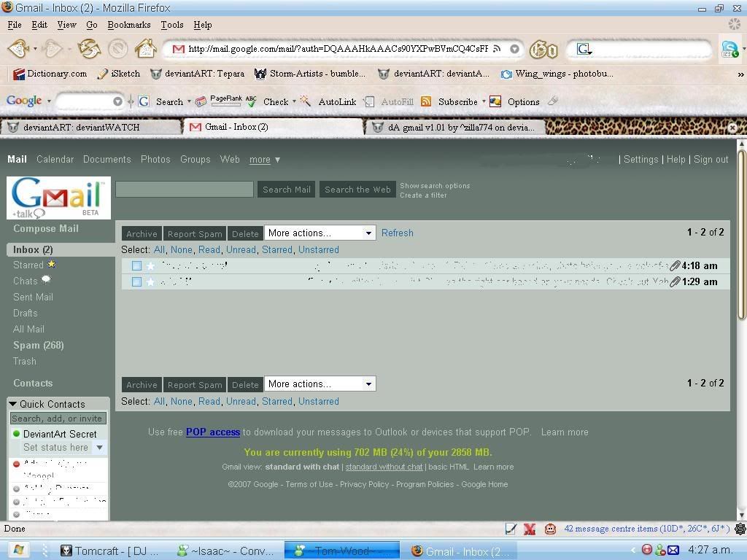Click the black S gear icon in the status bar

pyautogui.click(x=740, y=529)
